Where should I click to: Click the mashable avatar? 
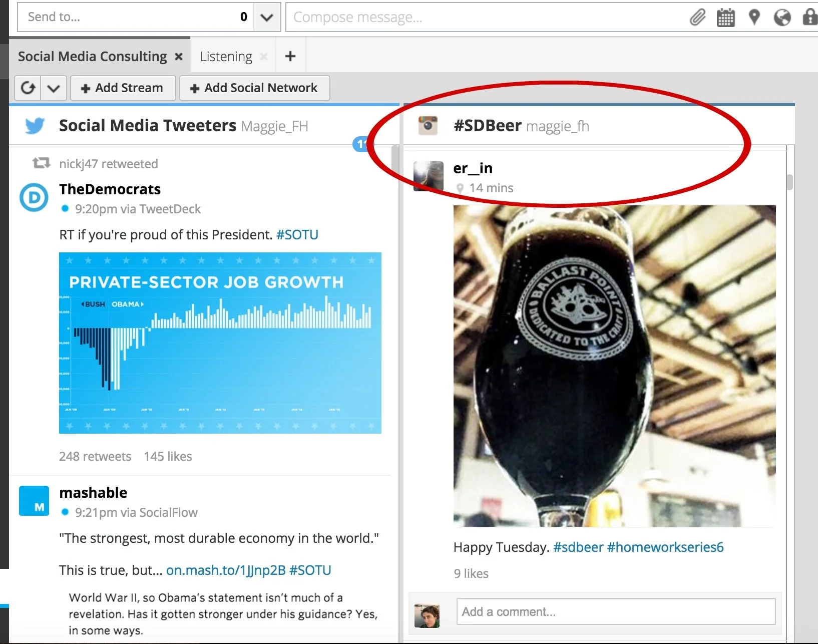click(x=34, y=501)
